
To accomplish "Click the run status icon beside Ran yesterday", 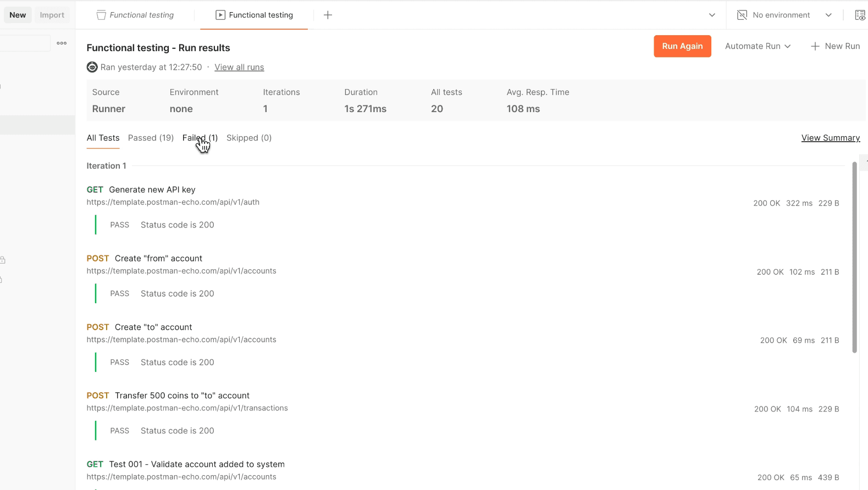I will pos(92,67).
